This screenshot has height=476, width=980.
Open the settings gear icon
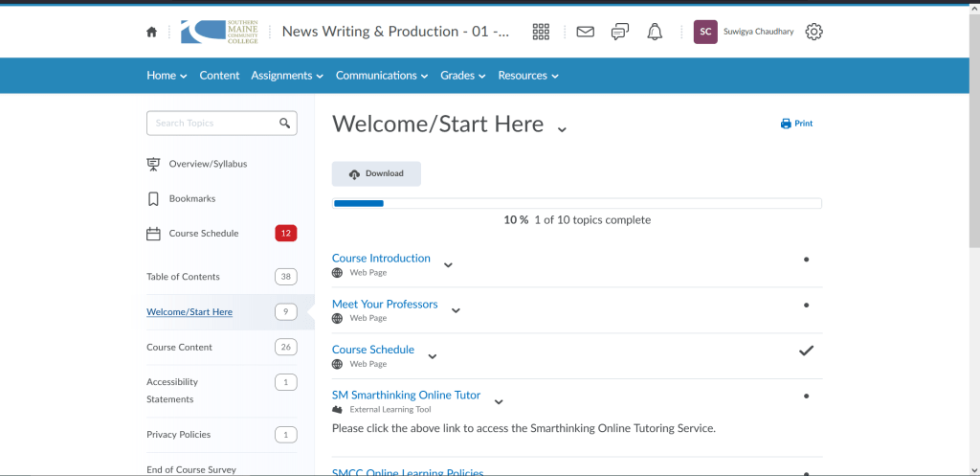point(813,32)
